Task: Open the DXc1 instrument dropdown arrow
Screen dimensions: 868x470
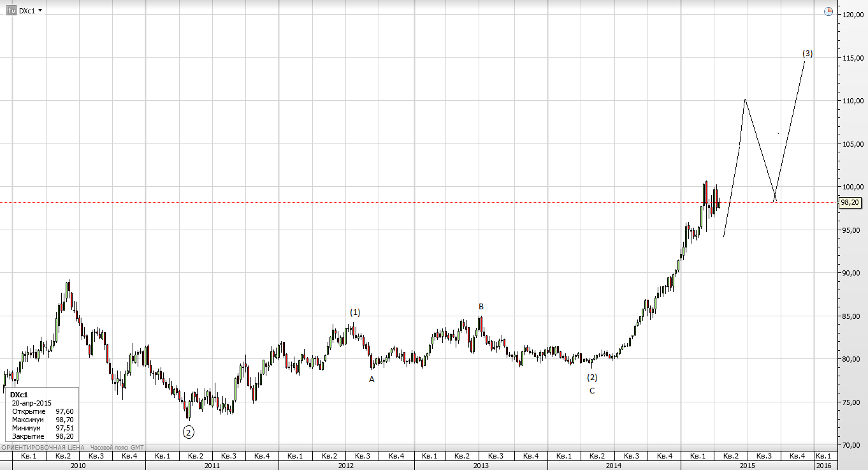Action: click(40, 11)
